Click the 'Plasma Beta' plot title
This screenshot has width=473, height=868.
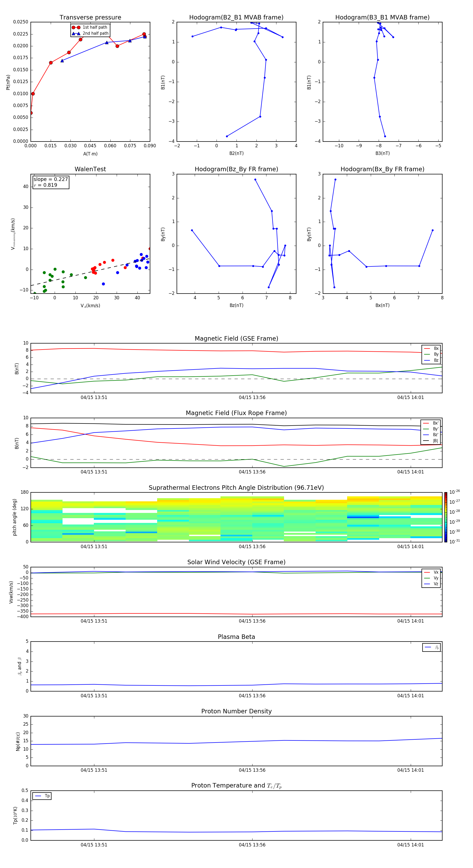pyautogui.click(x=236, y=637)
